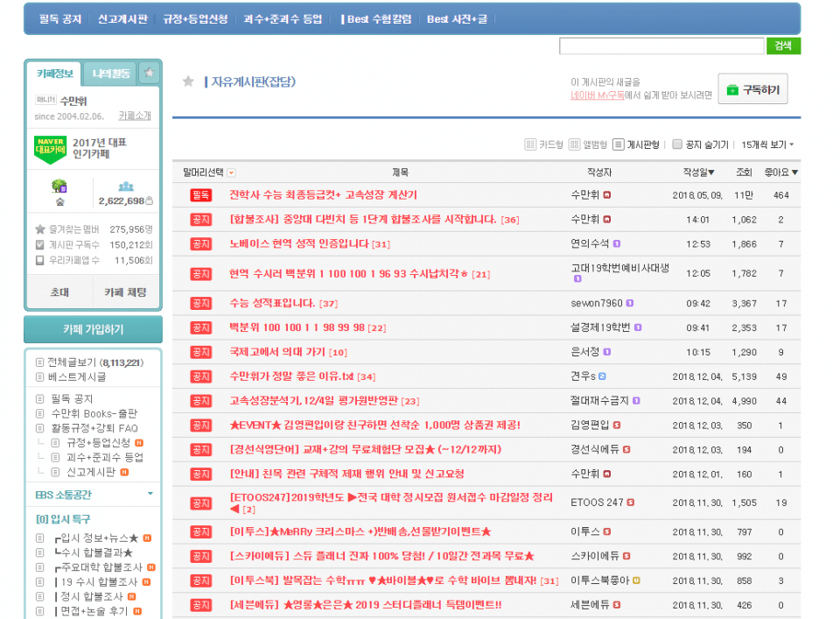The height and width of the screenshot is (619, 840).
Task: Click the cafe tree level icon 숲
Action: coord(59,186)
